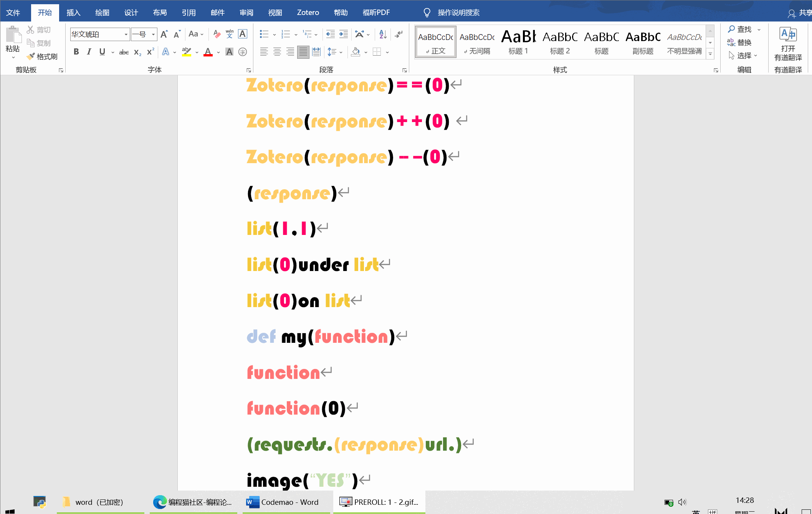This screenshot has width=812, height=514.
Task: Apply the red font color
Action: coord(208,52)
